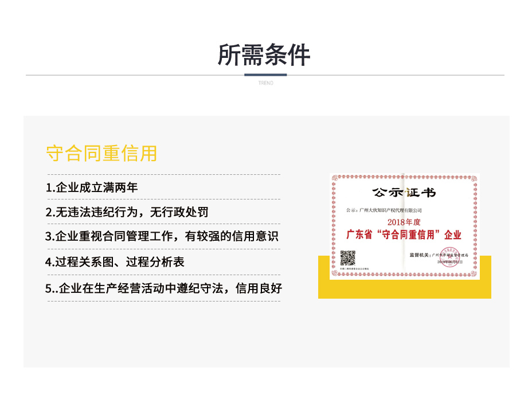Open the 公示证书 certificate image
The width and height of the screenshot is (532, 407).
pyautogui.click(x=404, y=226)
